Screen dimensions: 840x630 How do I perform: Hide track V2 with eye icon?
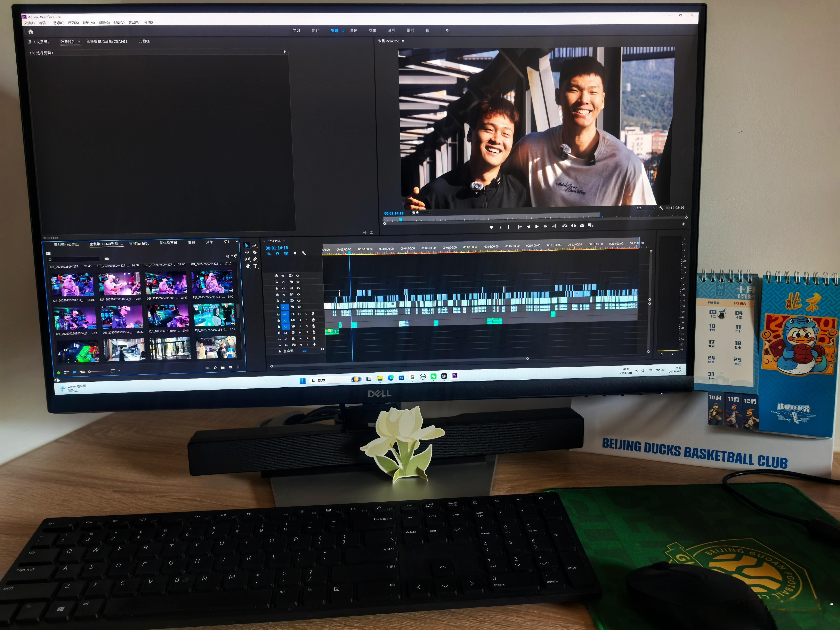coord(298,301)
